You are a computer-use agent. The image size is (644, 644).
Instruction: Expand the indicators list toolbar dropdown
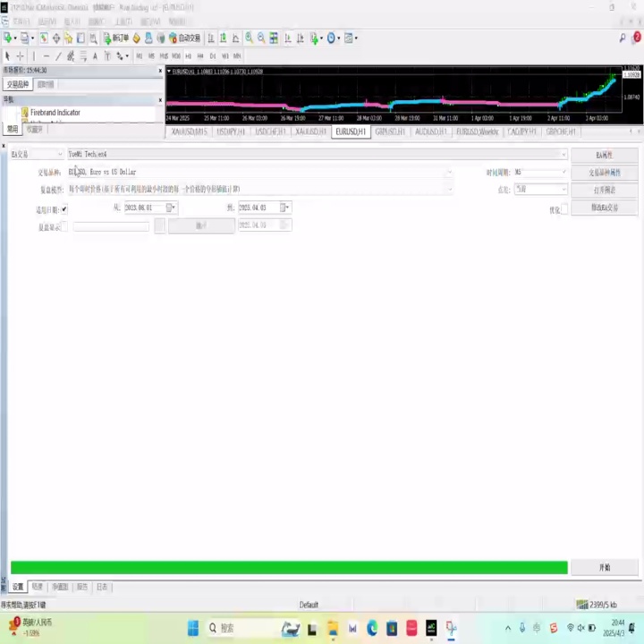pyautogui.click(x=317, y=38)
